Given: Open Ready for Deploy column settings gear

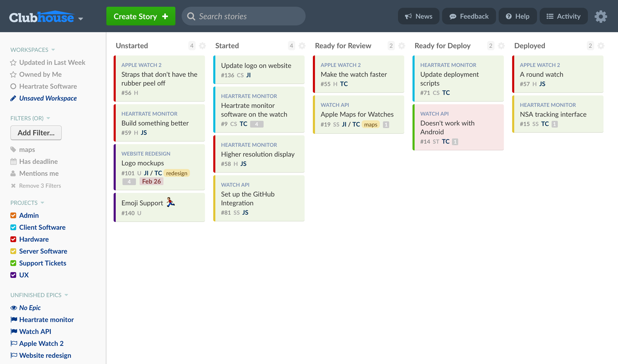Looking at the screenshot, I should 501,46.
